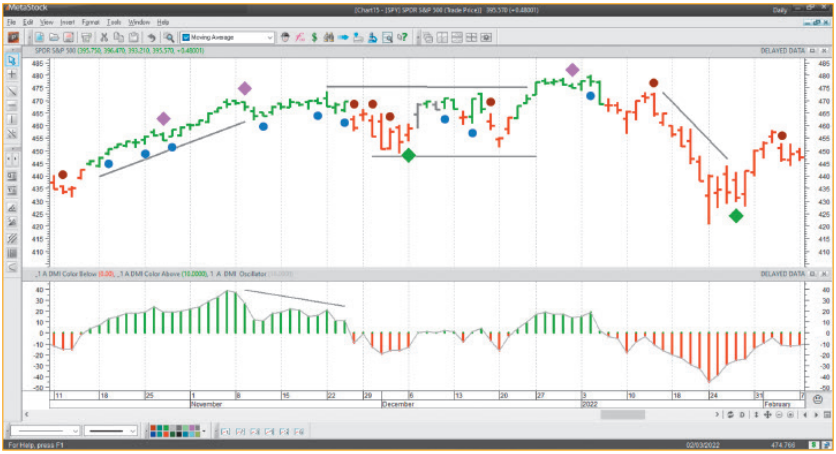Open the Expert Advisor hat icon

coord(285,37)
